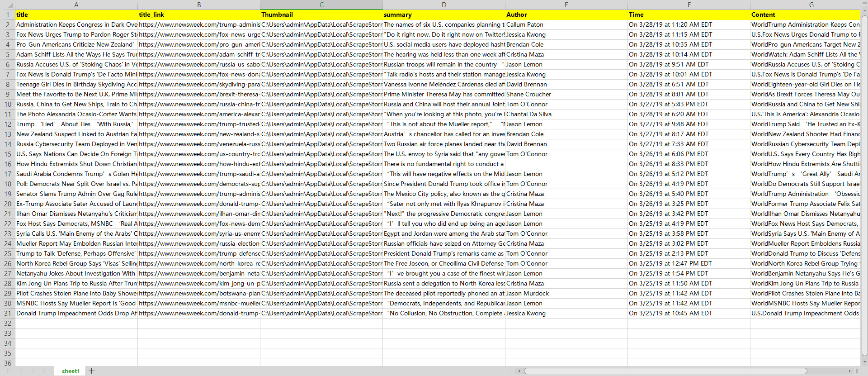The image size is (868, 376).
Task: Select link cell 'newsweek.com/botswana-plan'
Action: point(199,293)
